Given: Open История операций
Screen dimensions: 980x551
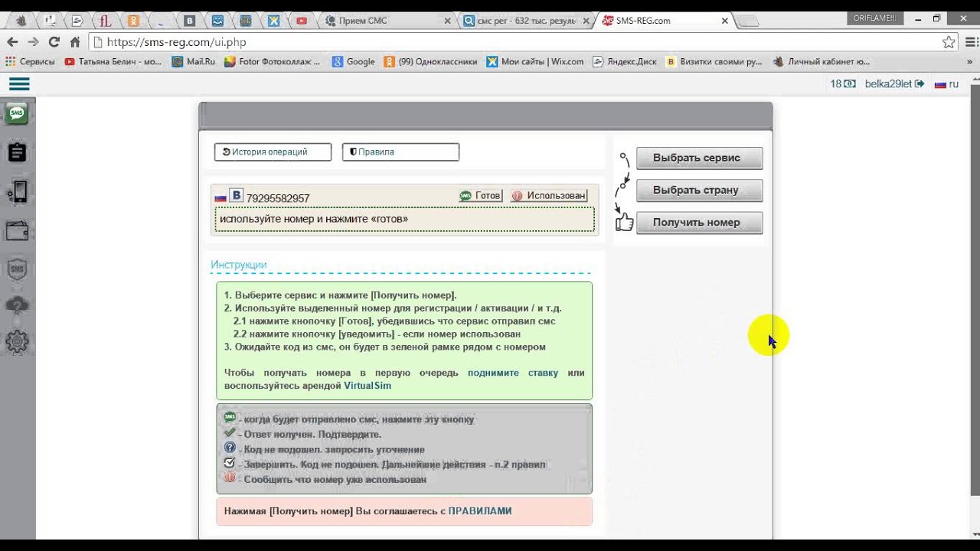Looking at the screenshot, I should (273, 152).
